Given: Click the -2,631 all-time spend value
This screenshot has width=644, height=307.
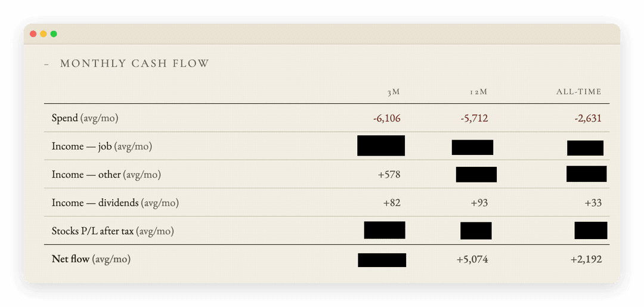Looking at the screenshot, I should (x=588, y=119).
